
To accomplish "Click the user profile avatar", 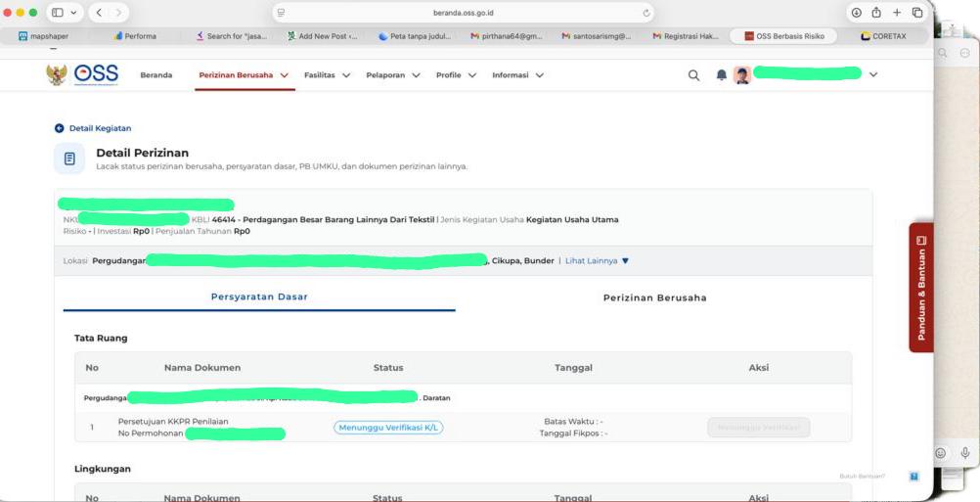I will pyautogui.click(x=742, y=75).
